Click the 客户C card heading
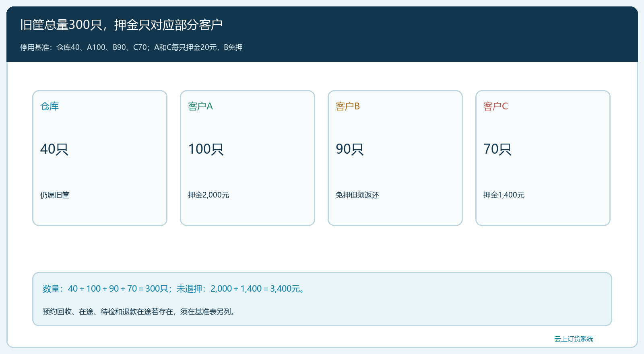The image size is (644, 354). (x=495, y=106)
